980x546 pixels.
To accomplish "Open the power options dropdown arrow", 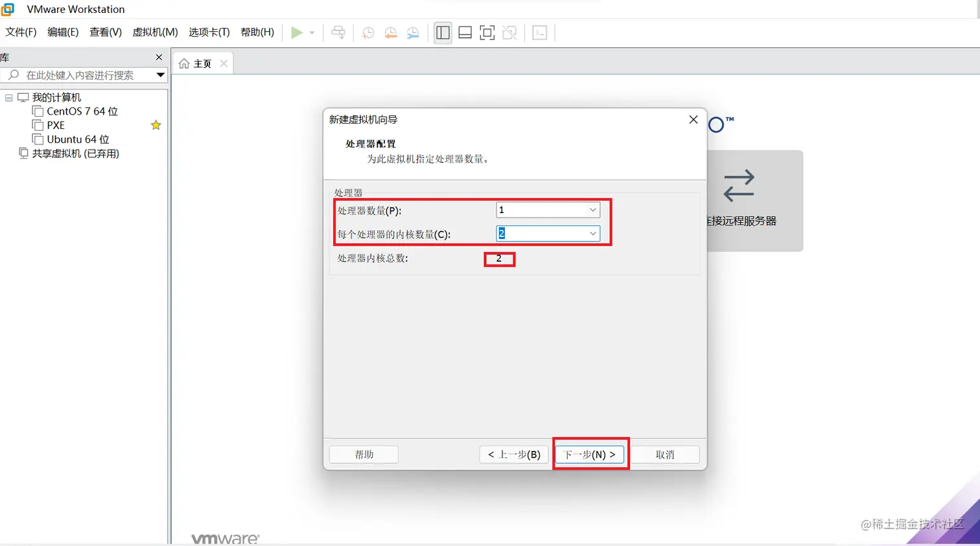I will tap(312, 32).
